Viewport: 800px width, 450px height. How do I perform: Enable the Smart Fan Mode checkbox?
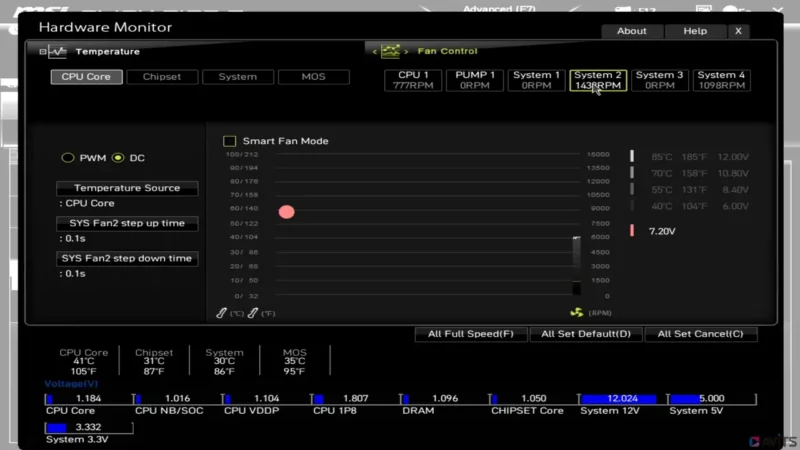point(230,141)
